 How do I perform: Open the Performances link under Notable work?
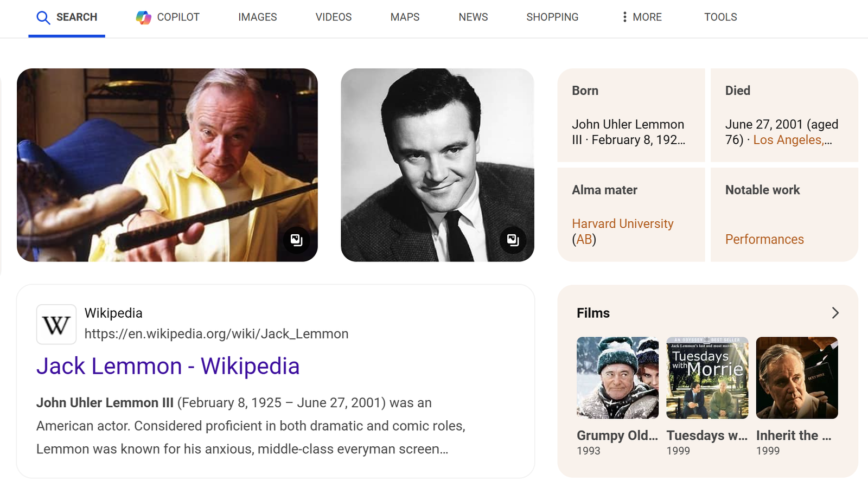pos(764,239)
